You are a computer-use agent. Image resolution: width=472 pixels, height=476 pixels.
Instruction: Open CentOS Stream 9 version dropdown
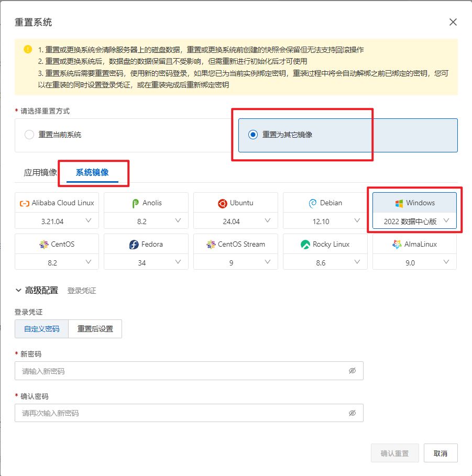click(x=236, y=262)
